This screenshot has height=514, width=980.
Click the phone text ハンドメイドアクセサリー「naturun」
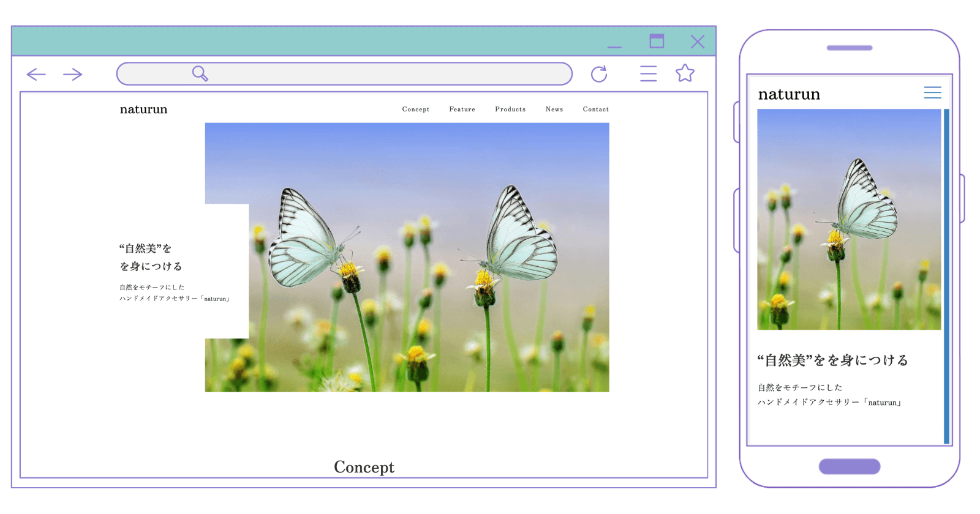point(830,402)
